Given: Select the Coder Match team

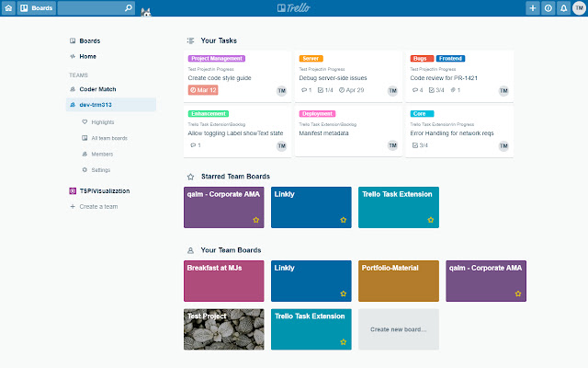Looking at the screenshot, I should pos(97,89).
